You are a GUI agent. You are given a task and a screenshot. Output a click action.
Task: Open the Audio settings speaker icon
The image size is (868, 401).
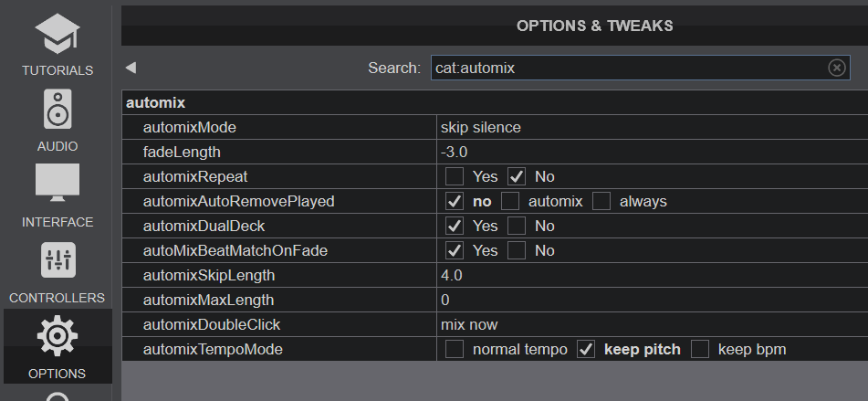[58, 110]
